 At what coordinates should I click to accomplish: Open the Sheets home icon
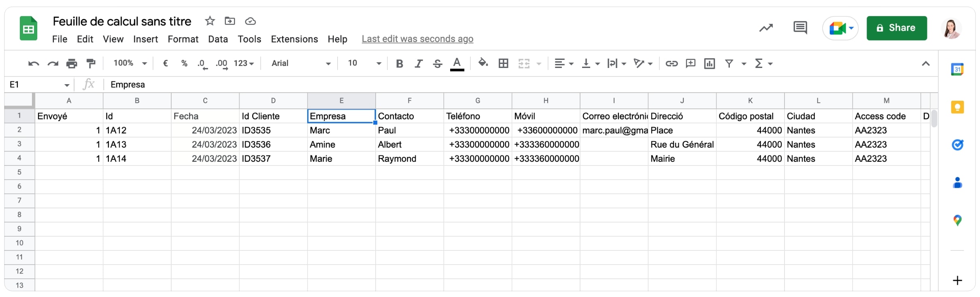[28, 28]
